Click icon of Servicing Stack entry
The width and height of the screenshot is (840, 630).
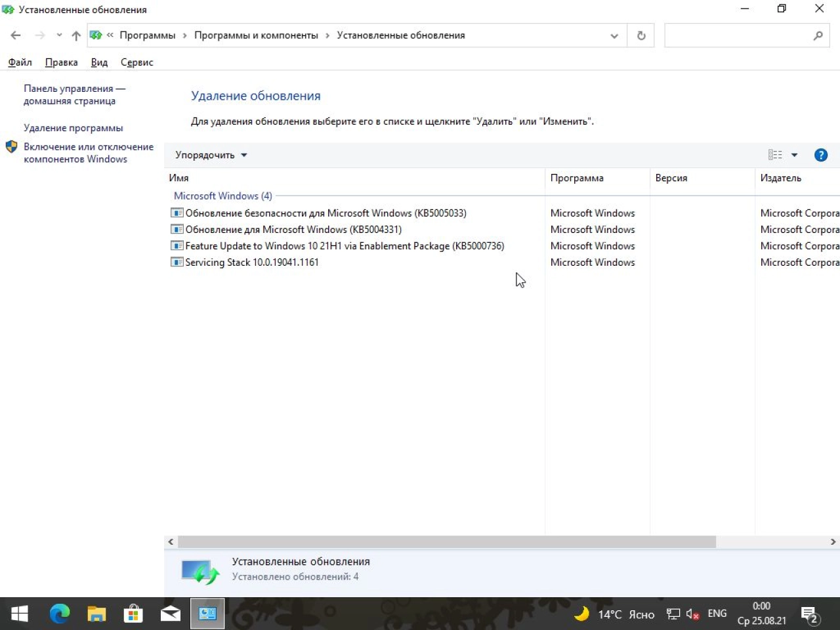177,262
